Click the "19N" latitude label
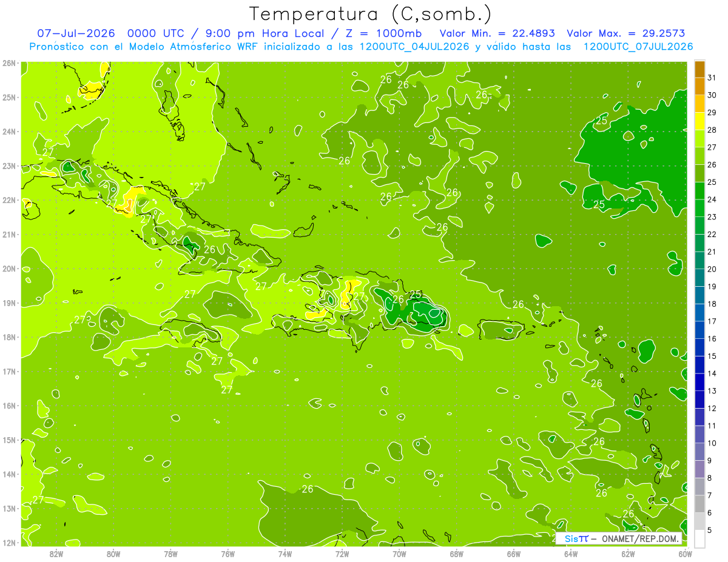 click(x=9, y=303)
